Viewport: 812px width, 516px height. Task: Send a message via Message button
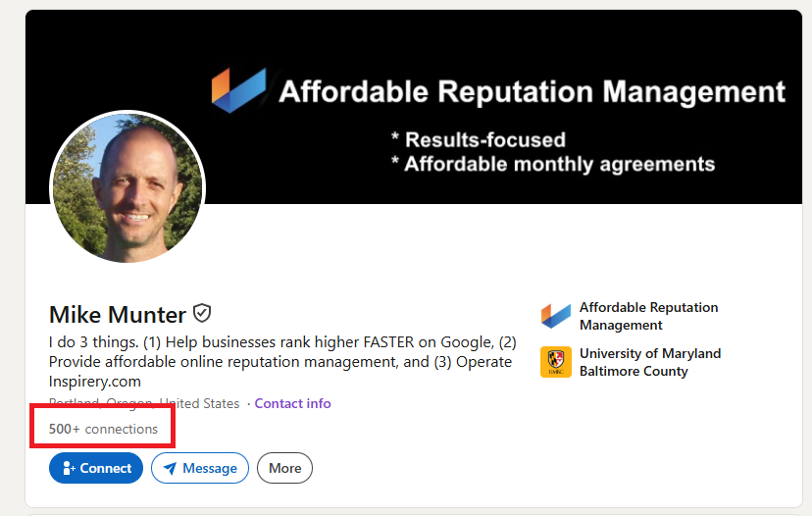(200, 468)
